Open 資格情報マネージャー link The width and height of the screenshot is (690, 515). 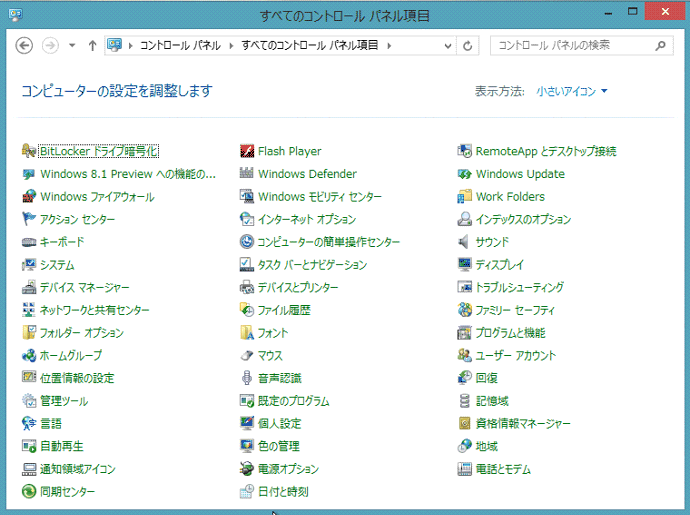523,423
